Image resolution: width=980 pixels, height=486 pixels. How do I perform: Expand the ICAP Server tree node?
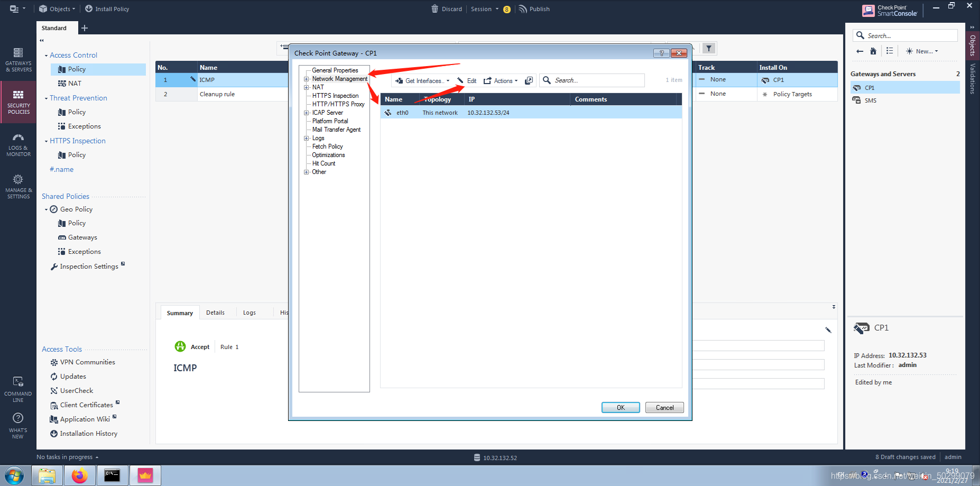[306, 113]
